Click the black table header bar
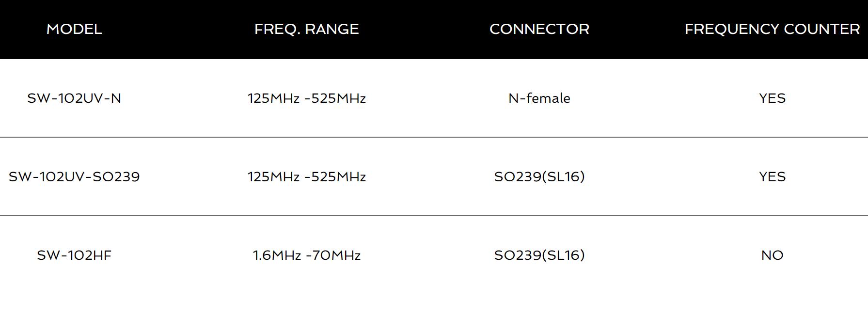868x333 pixels. [x=434, y=30]
